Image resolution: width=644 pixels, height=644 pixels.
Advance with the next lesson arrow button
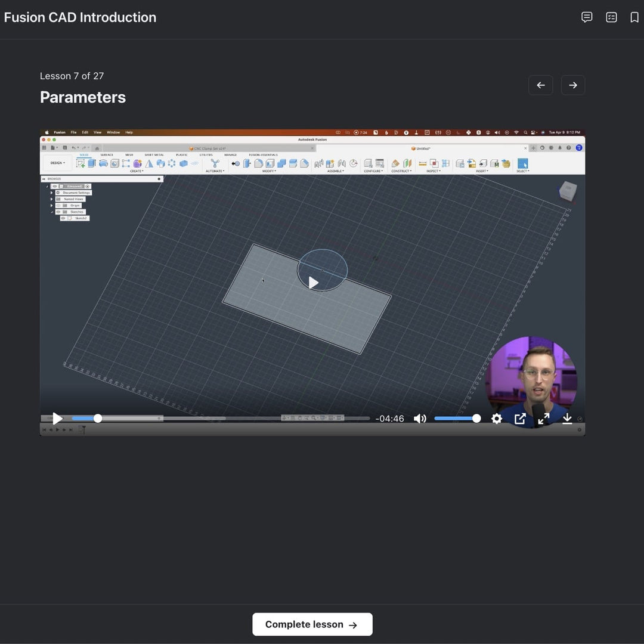point(572,85)
